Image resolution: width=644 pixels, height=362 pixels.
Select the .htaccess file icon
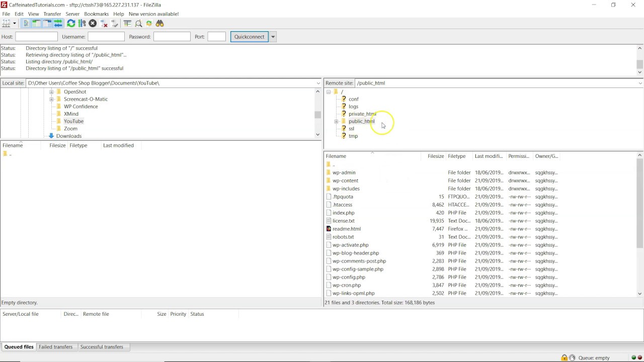[x=329, y=205]
